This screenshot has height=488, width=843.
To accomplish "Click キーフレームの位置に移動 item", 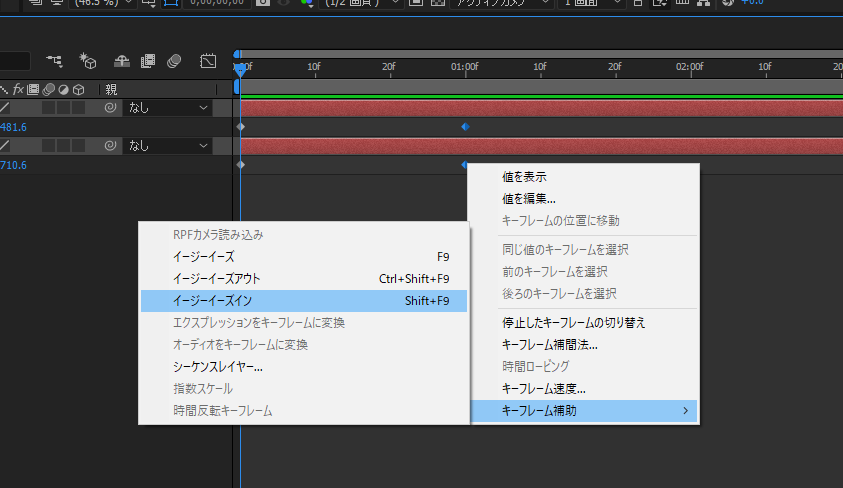I will [x=584, y=221].
